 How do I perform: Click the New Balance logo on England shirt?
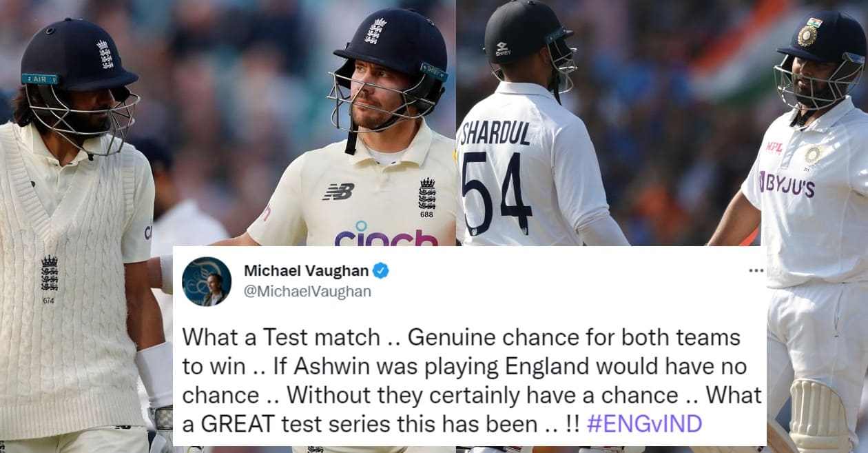(x=338, y=192)
